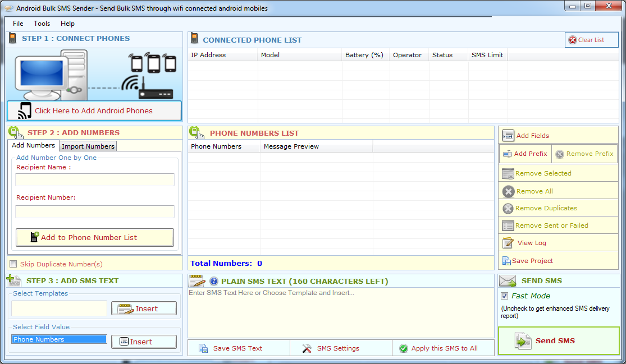Screen dimensions: 626x364
Task: Click the Operator column header
Action: click(x=409, y=55)
